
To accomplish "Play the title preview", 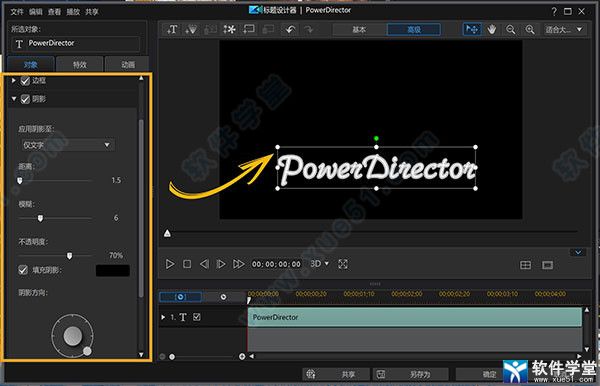I will tap(170, 264).
